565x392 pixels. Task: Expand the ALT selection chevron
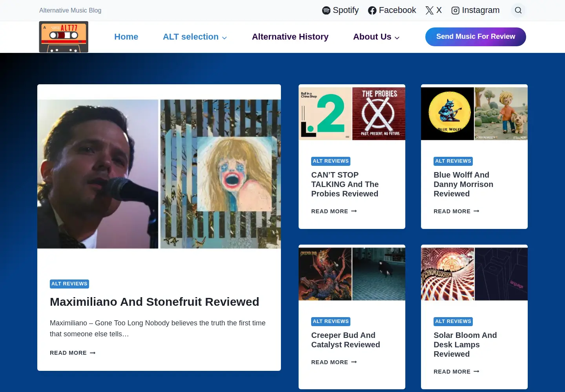point(224,38)
